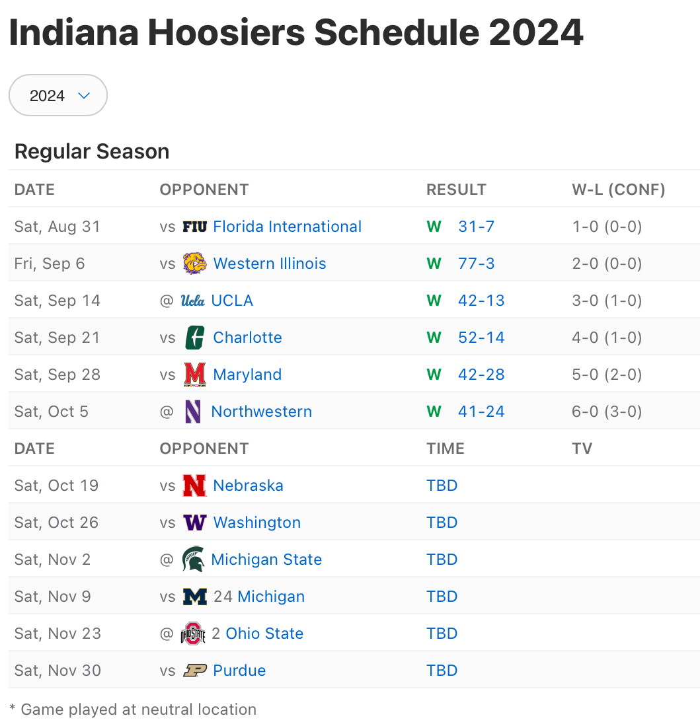Click the Maryland M logo

tap(194, 375)
